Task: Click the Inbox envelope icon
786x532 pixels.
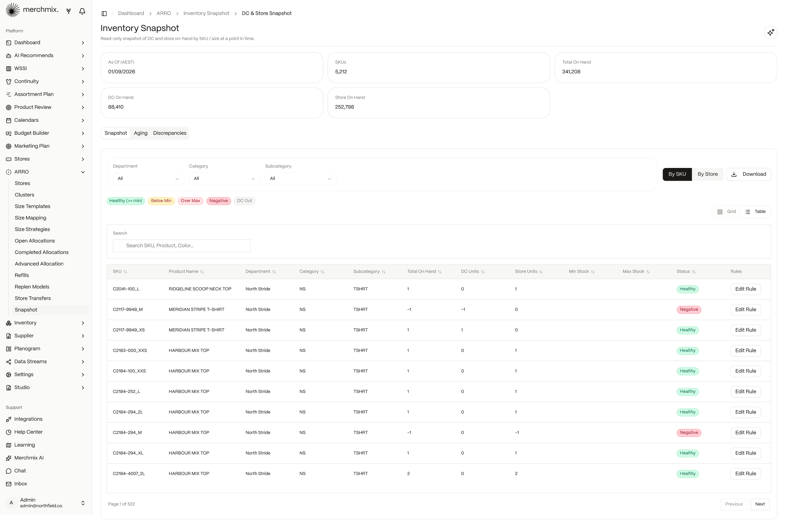Action: point(9,484)
